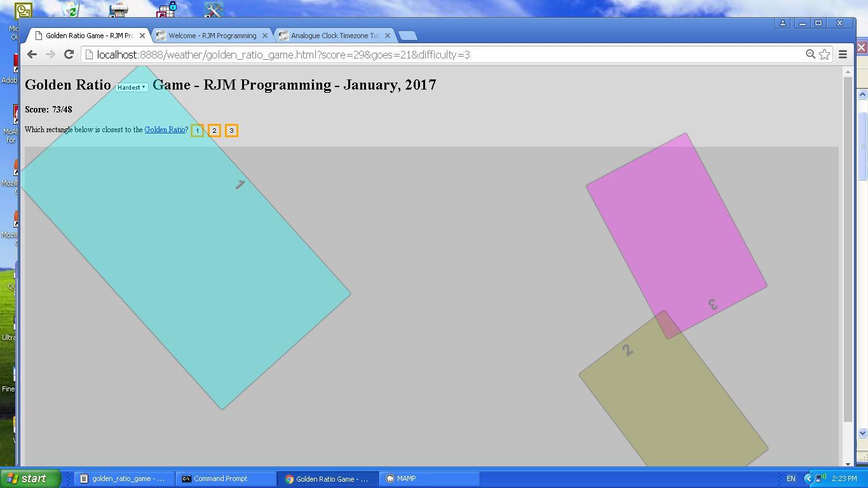Answer with button 3

click(231, 130)
